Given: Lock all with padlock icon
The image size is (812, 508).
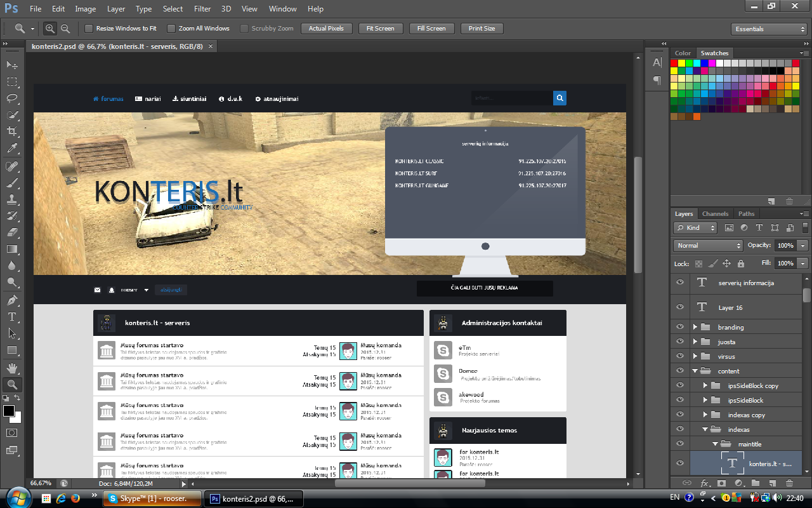Looking at the screenshot, I should pyautogui.click(x=740, y=263).
